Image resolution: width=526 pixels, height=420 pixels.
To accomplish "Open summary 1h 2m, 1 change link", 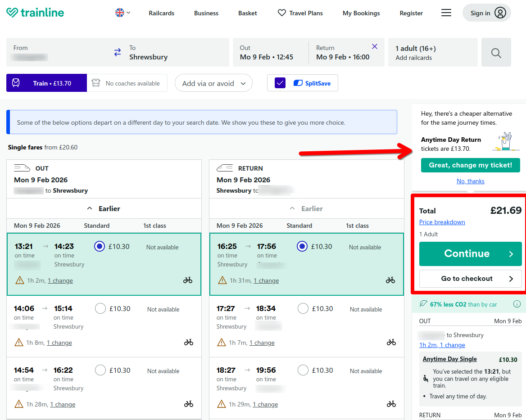I will tap(442, 345).
